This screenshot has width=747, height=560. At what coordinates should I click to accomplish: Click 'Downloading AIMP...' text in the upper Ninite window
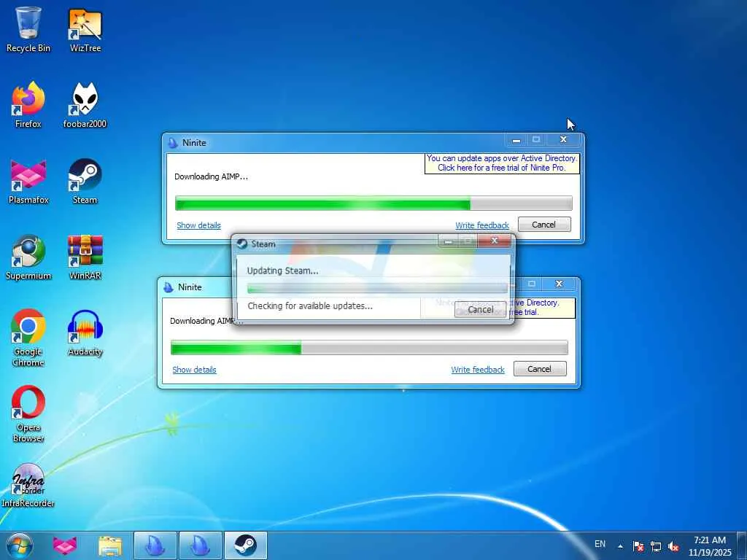click(x=211, y=176)
